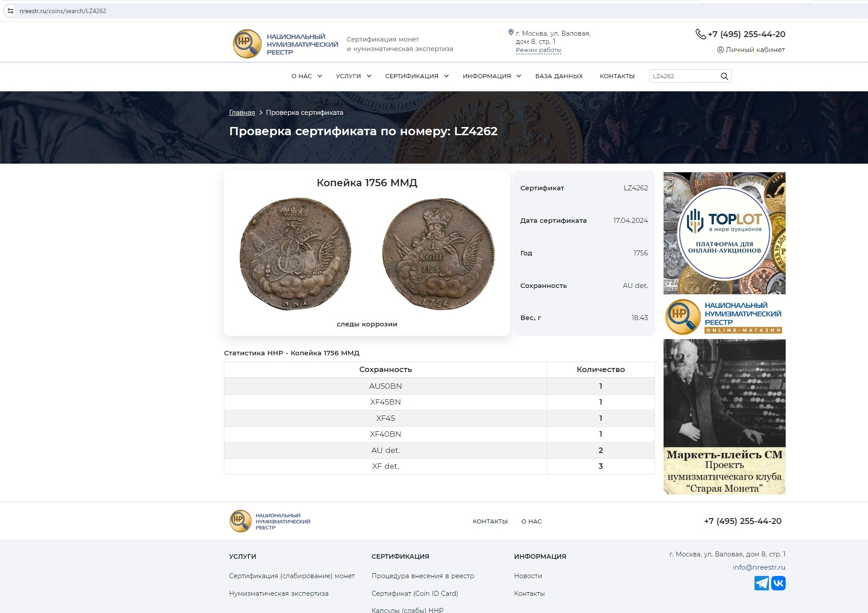The image size is (868, 613).
Task: Open the КОНТАКТЫ menu item in header
Action: 617,76
